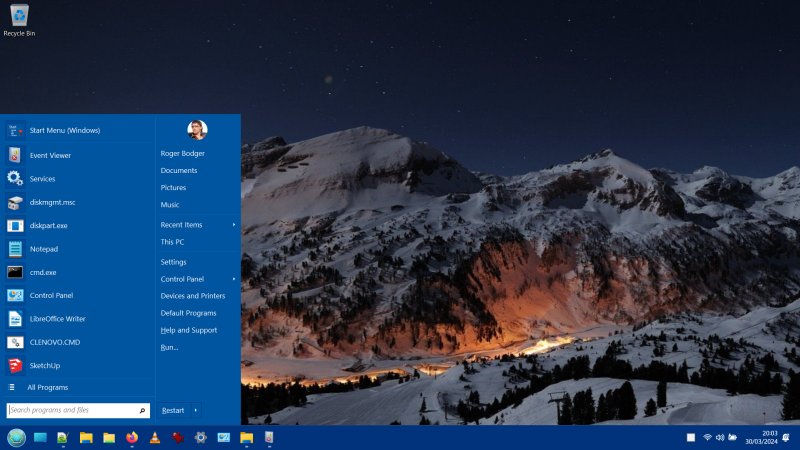Click the user account picture
Image resolution: width=800 pixels, height=450 pixels.
[197, 130]
